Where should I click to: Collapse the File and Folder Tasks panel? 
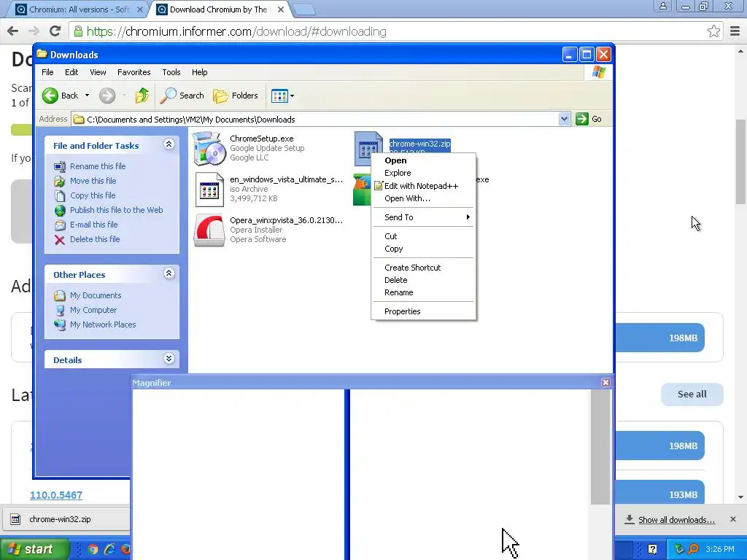click(x=169, y=144)
